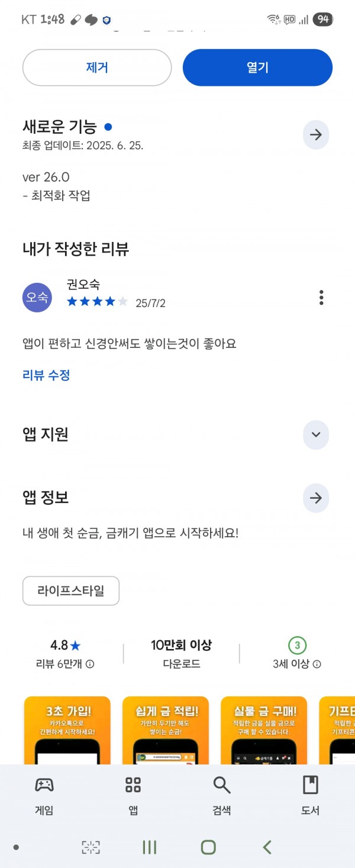This screenshot has height=868, width=355.
Task: Select the 라이프스타일 category chip
Action: click(x=71, y=591)
